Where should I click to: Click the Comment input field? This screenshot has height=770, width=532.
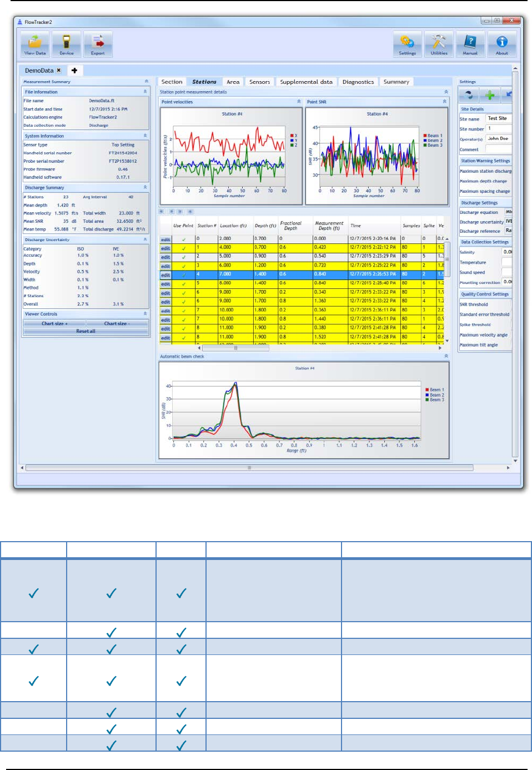(499, 149)
